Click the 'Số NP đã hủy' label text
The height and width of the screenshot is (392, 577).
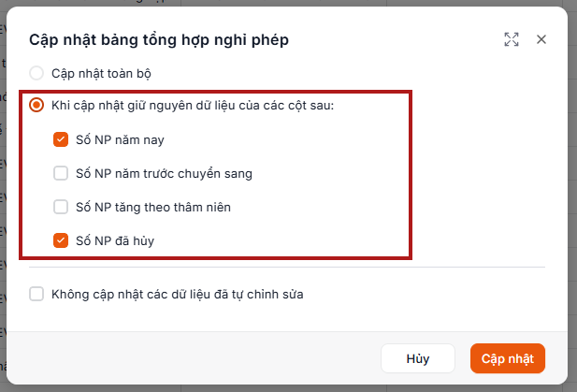115,241
